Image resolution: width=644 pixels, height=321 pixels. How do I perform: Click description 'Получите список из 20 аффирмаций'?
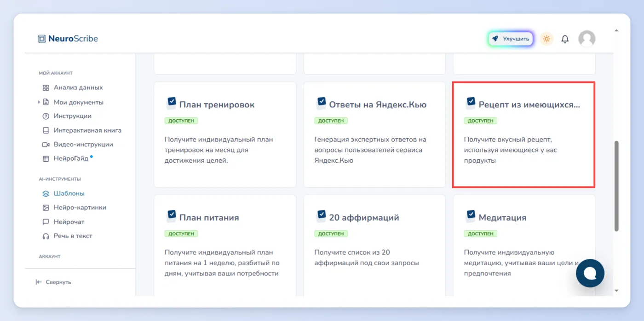[x=367, y=258]
